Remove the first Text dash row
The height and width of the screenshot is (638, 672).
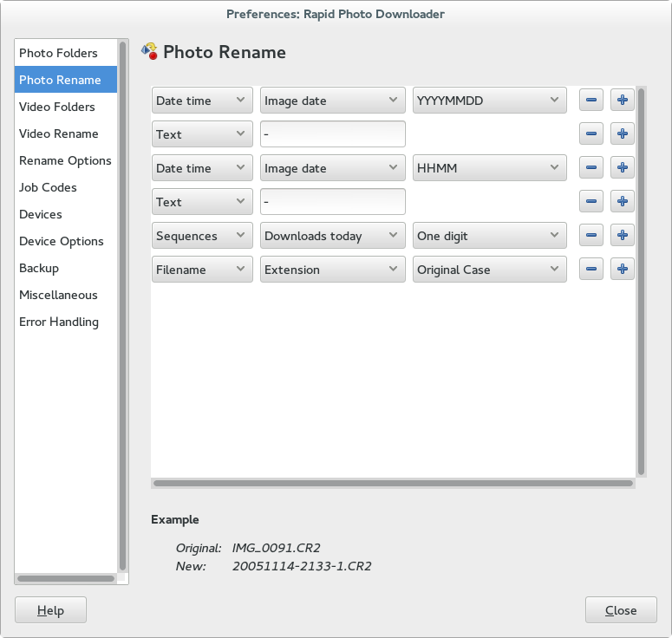pyautogui.click(x=591, y=133)
